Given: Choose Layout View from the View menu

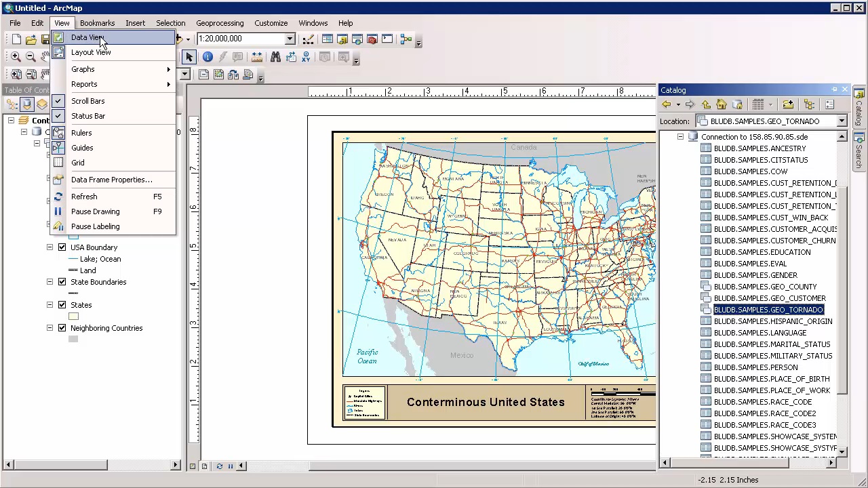Looking at the screenshot, I should [x=113, y=52].
